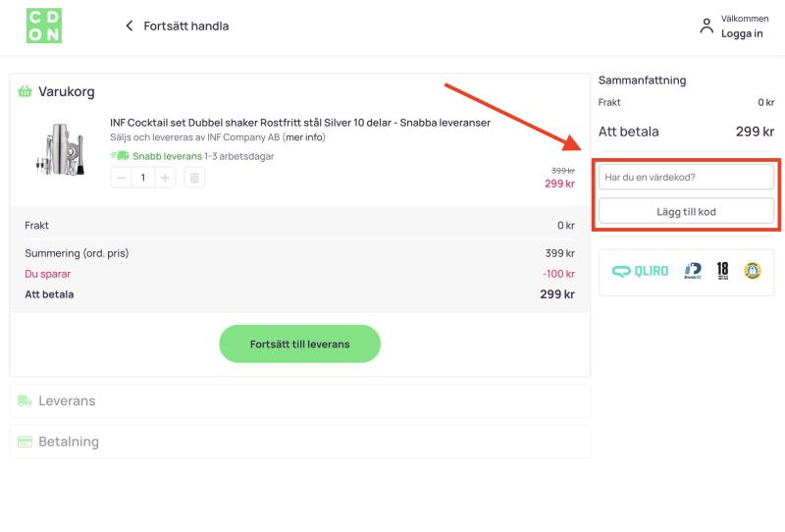Image resolution: width=785 pixels, height=532 pixels.
Task: Click the Qliro payment logo
Action: tap(640, 271)
